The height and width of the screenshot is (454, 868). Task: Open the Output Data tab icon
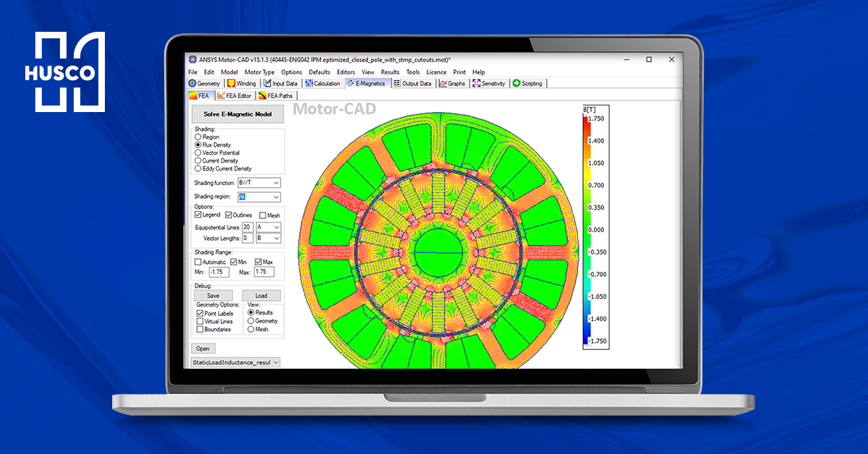click(x=397, y=84)
